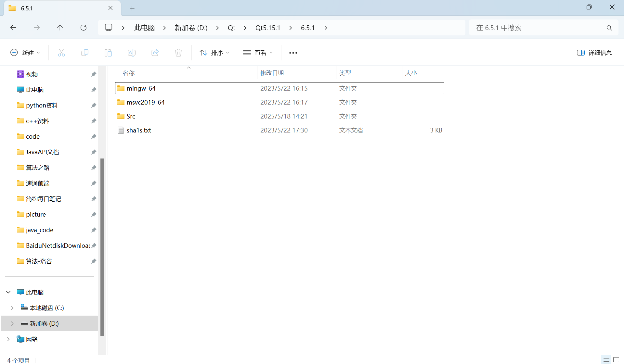The height and width of the screenshot is (364, 624).
Task: Click the Copy icon in the toolbar
Action: pos(85,53)
